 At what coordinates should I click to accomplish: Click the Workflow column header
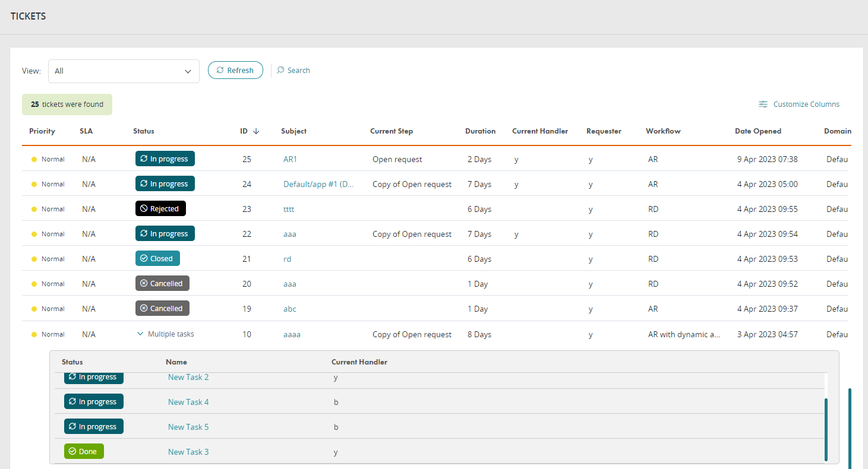(663, 131)
